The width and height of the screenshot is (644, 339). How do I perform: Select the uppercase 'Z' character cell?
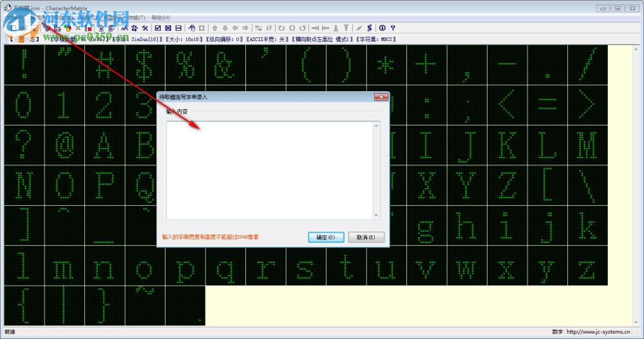click(507, 185)
